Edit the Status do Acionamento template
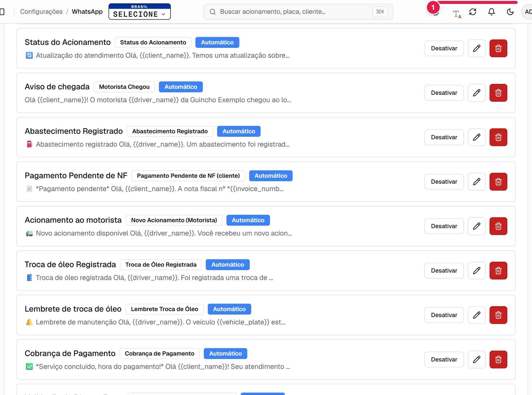Screen dimensions: 532x395 coord(476,48)
